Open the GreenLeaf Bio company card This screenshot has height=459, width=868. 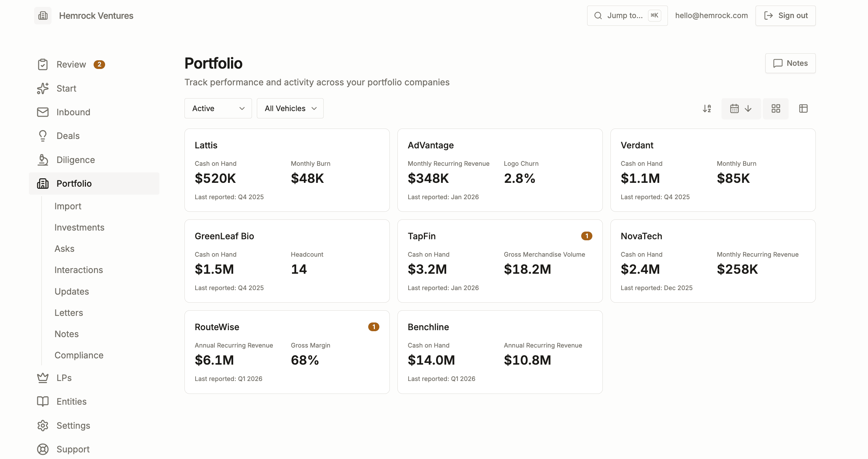[287, 261]
